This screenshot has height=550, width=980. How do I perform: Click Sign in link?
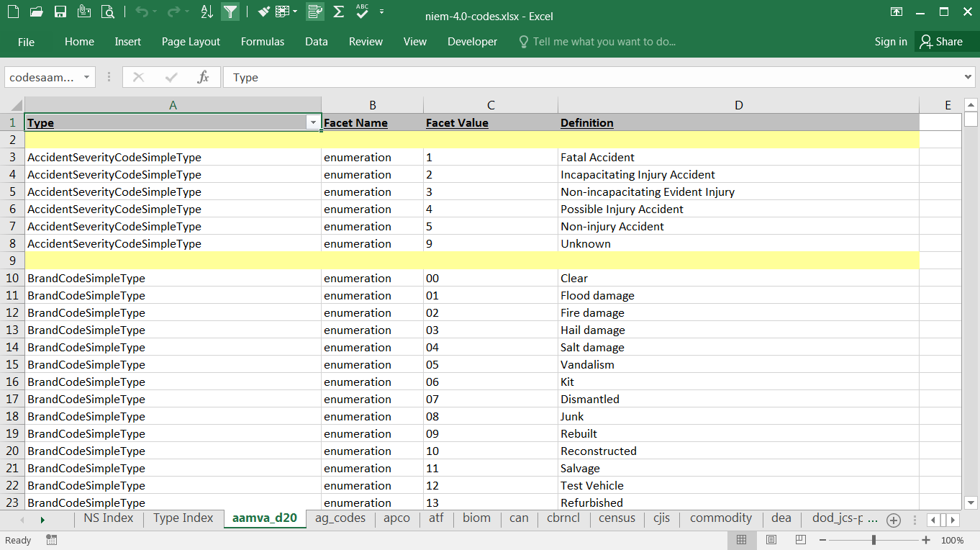[890, 42]
